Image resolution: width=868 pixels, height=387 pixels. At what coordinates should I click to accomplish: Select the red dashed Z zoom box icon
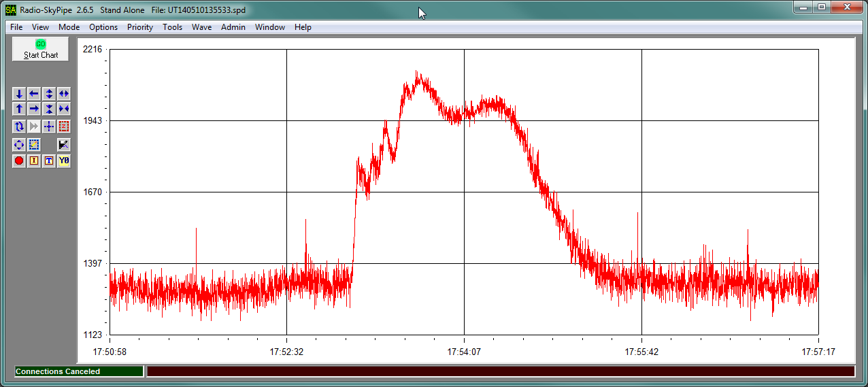tap(64, 127)
